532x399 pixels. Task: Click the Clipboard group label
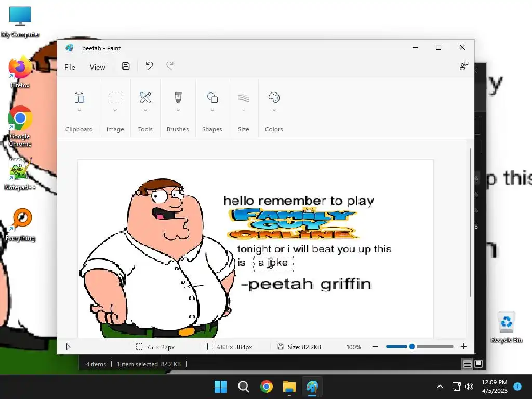[79, 129]
